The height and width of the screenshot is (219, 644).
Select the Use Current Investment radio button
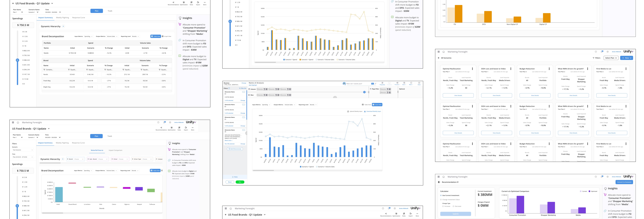(441, 196)
